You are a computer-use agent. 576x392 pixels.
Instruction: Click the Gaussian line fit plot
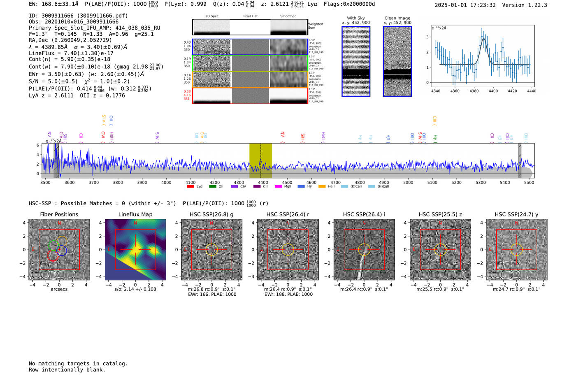pos(483,56)
